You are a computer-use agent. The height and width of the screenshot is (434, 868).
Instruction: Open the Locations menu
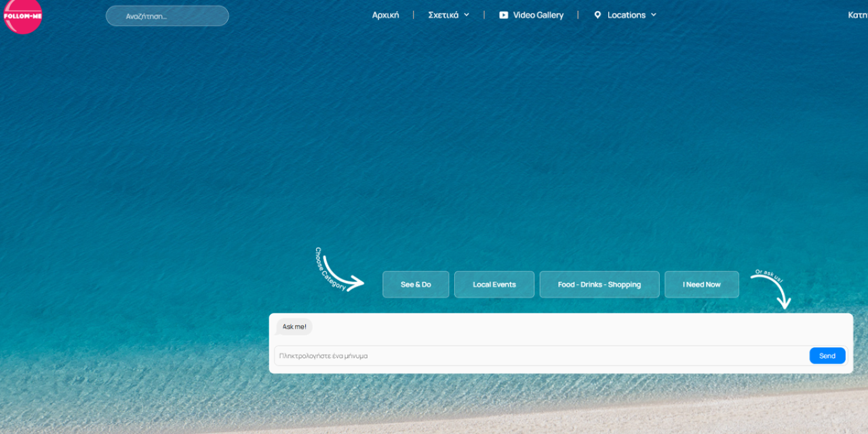626,15
